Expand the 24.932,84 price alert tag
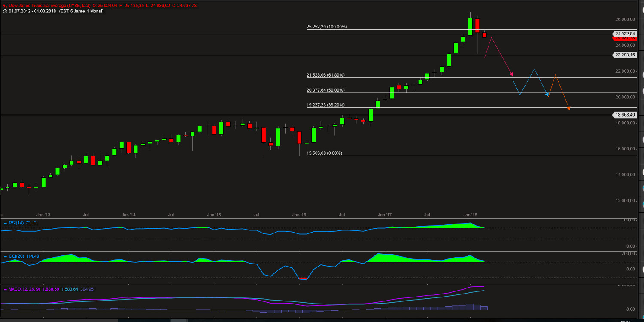 click(x=625, y=34)
